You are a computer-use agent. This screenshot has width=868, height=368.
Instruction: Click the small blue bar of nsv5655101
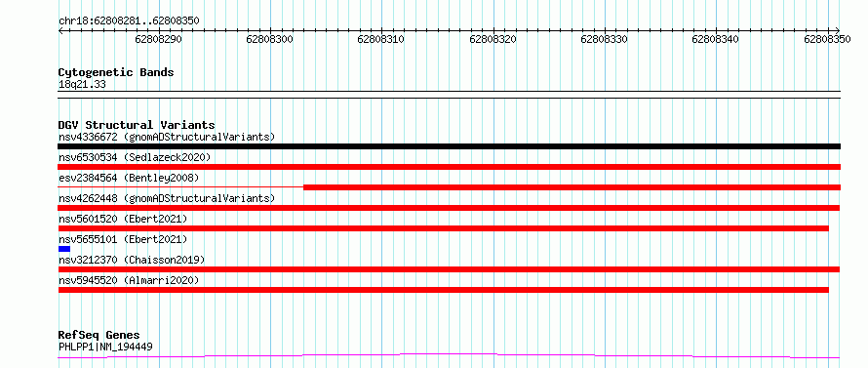(x=64, y=249)
